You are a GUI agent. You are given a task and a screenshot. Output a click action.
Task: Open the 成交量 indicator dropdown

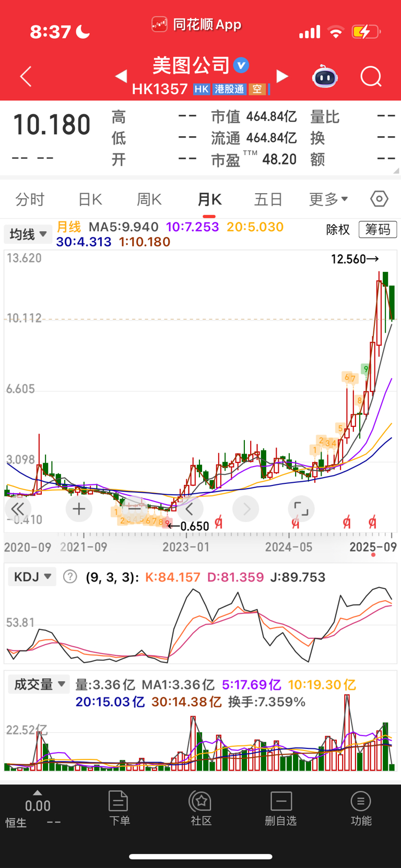[39, 684]
